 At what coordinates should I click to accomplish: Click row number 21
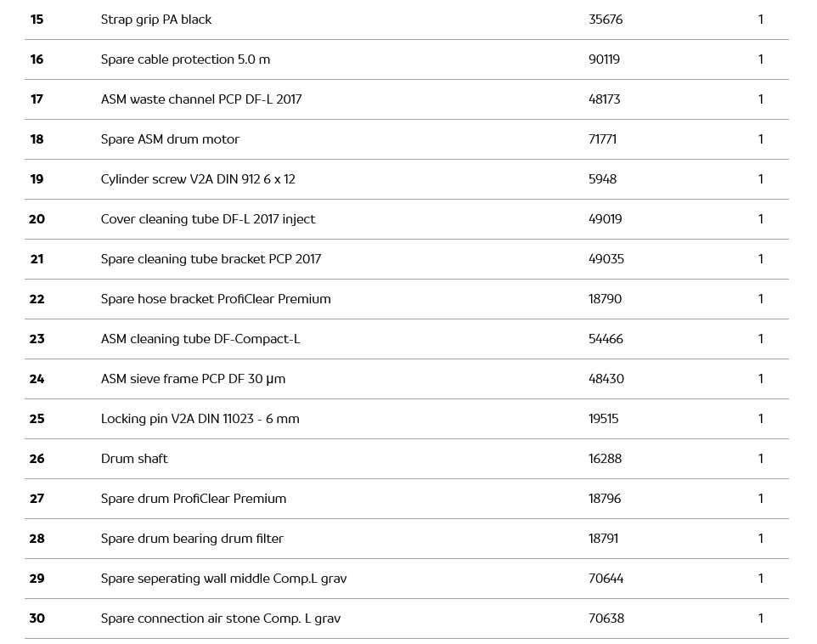coord(37,259)
